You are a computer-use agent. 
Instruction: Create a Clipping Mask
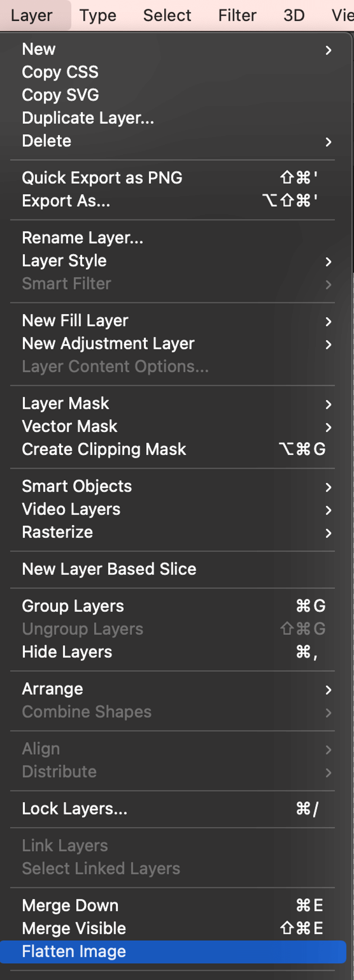[x=104, y=449]
